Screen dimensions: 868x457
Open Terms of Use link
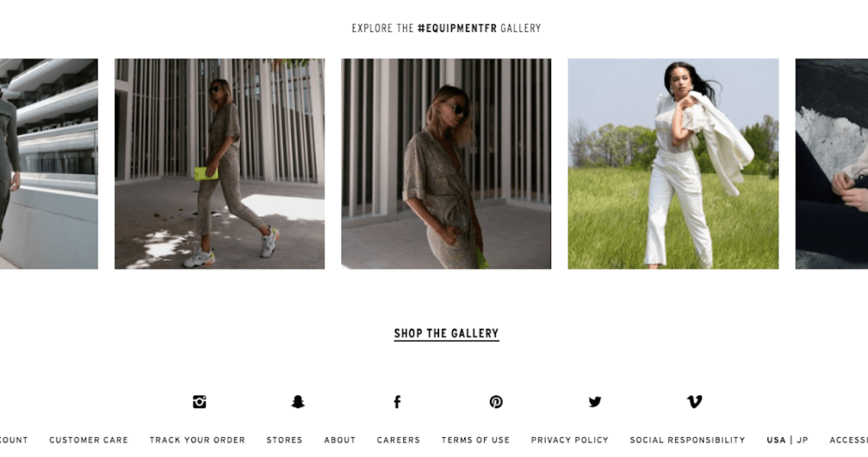(476, 439)
